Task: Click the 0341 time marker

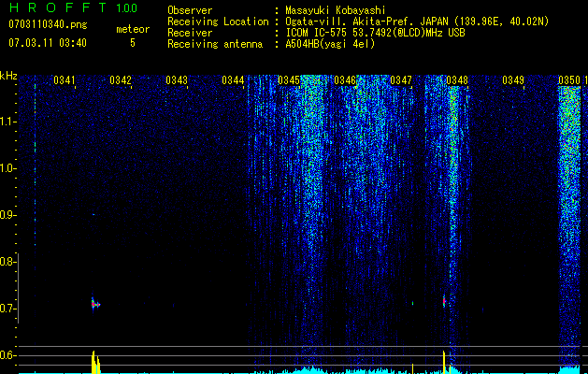Action: pyautogui.click(x=65, y=80)
